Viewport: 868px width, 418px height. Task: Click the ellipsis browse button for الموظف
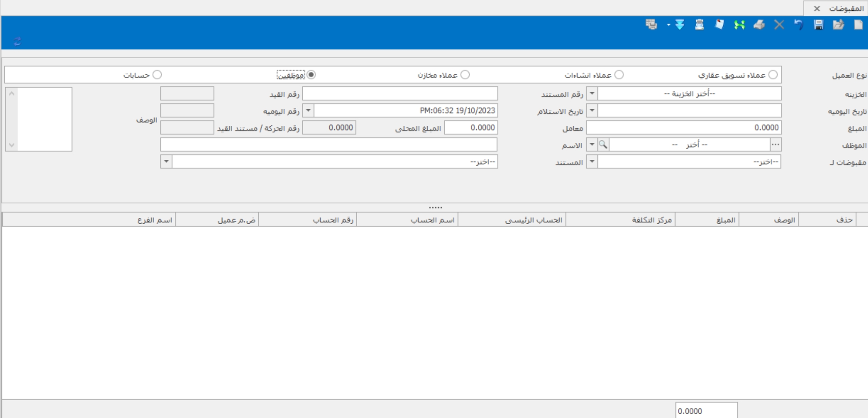775,145
